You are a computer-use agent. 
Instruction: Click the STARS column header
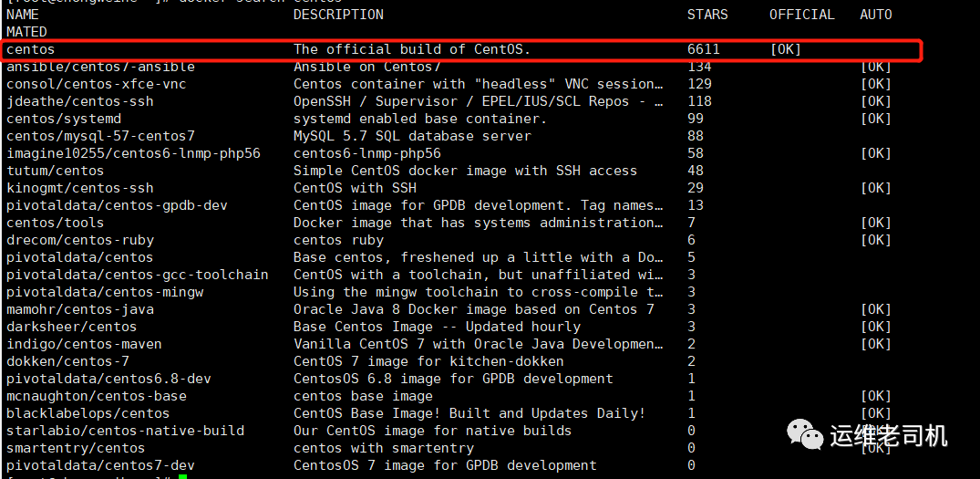tap(707, 15)
